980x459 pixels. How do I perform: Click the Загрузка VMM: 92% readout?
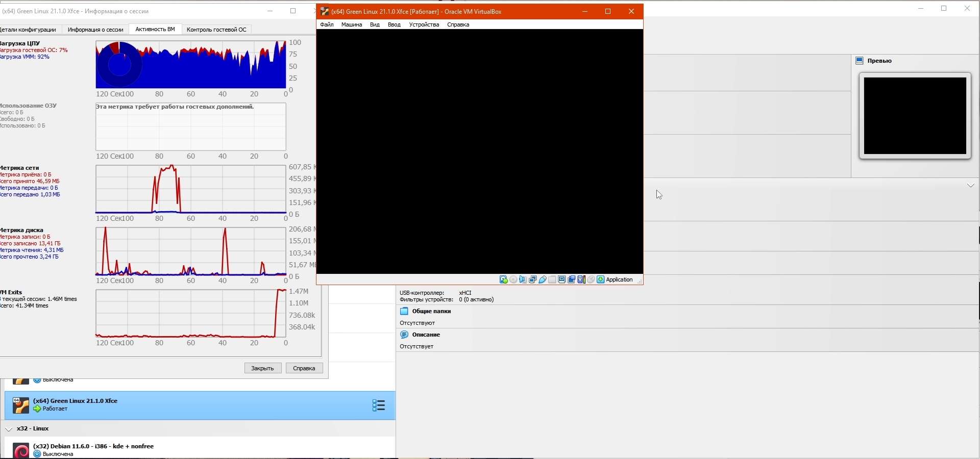click(24, 57)
